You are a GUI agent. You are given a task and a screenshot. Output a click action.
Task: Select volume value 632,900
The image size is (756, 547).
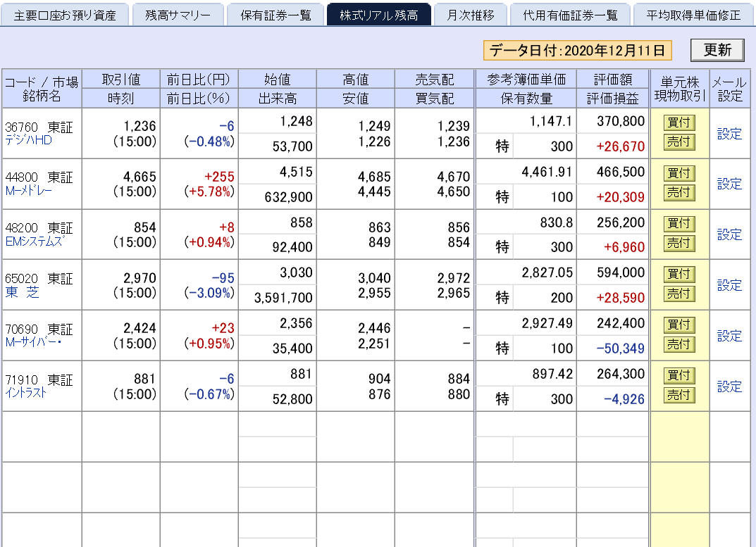(x=289, y=197)
